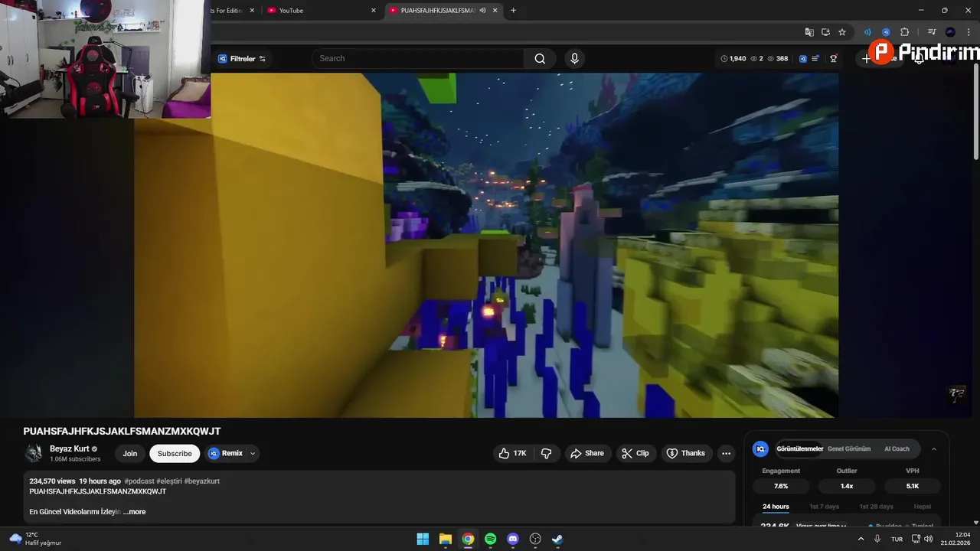
Task: Open the media control playlist icon
Action: [x=932, y=32]
